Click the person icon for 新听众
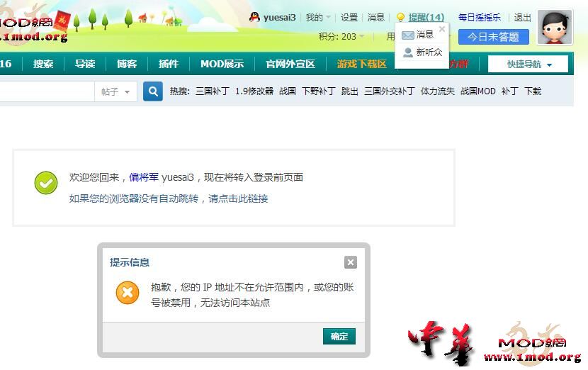 (x=407, y=52)
